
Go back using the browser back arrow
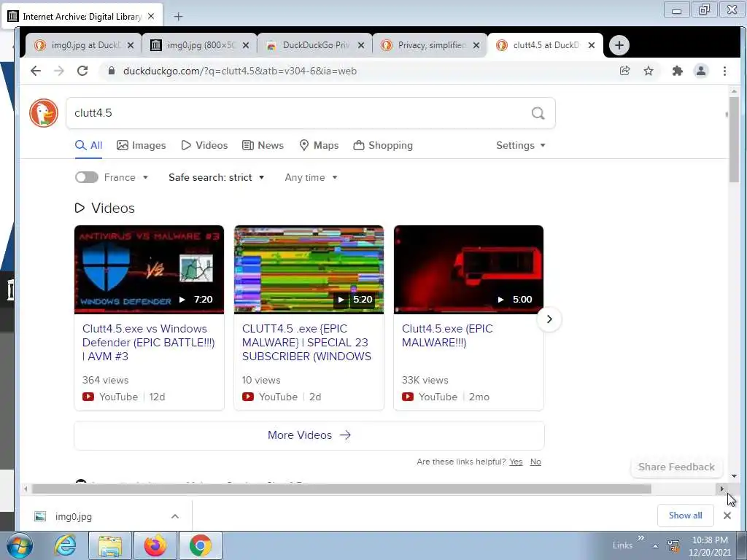[36, 71]
